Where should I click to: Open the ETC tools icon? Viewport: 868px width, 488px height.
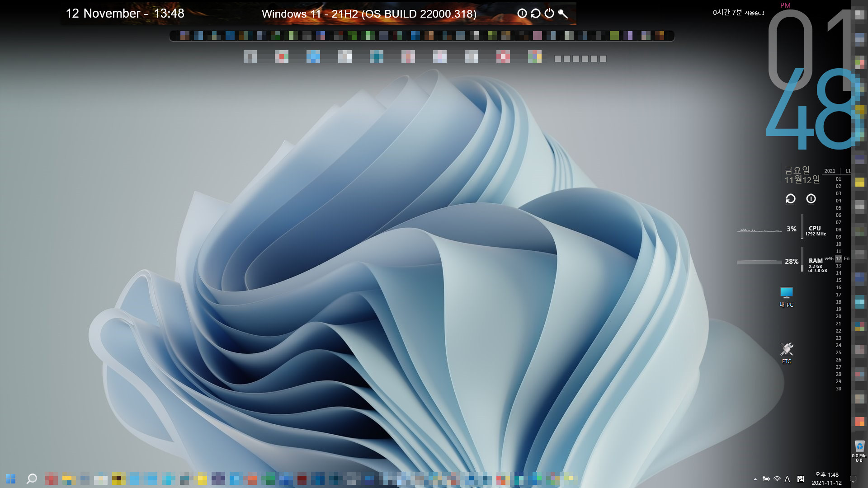(x=787, y=353)
